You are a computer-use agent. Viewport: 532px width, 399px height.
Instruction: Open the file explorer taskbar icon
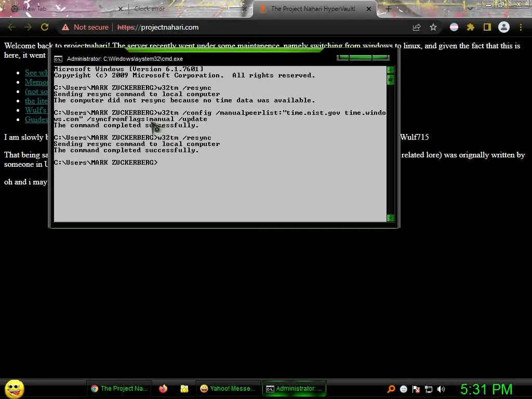pos(184,389)
